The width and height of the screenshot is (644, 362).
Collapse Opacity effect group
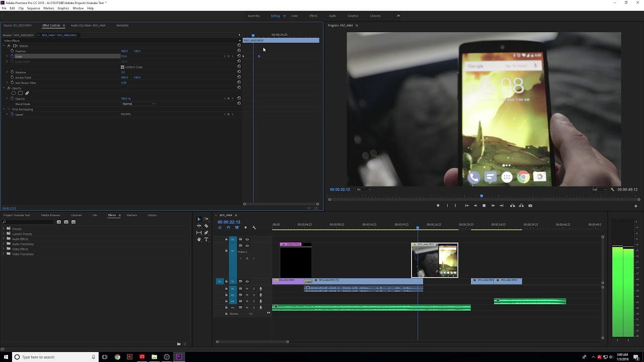[4, 88]
